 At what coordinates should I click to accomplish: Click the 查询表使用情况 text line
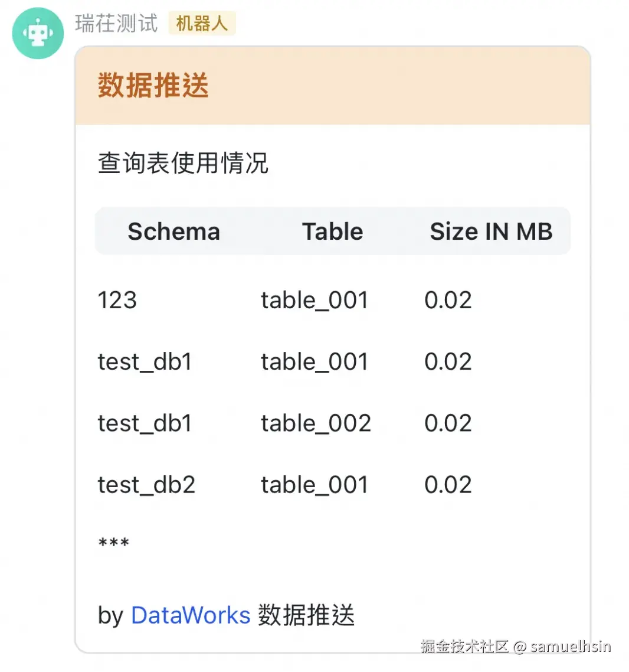click(x=183, y=164)
